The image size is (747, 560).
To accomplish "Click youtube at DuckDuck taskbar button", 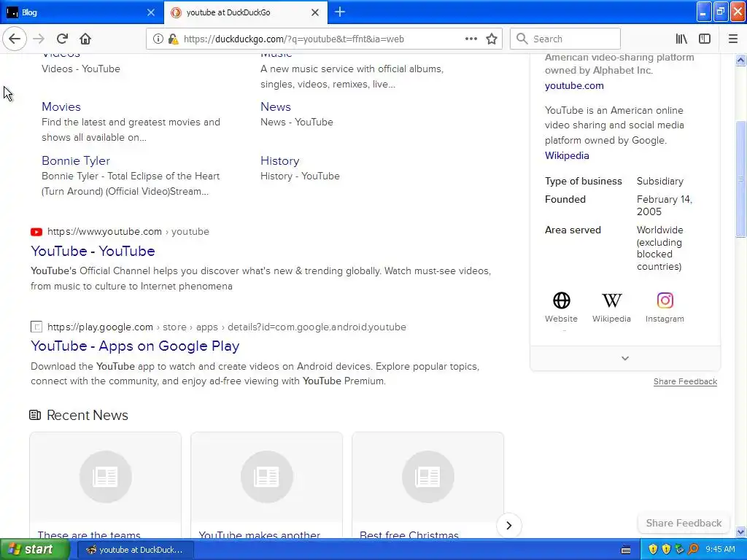I will coord(135,550).
